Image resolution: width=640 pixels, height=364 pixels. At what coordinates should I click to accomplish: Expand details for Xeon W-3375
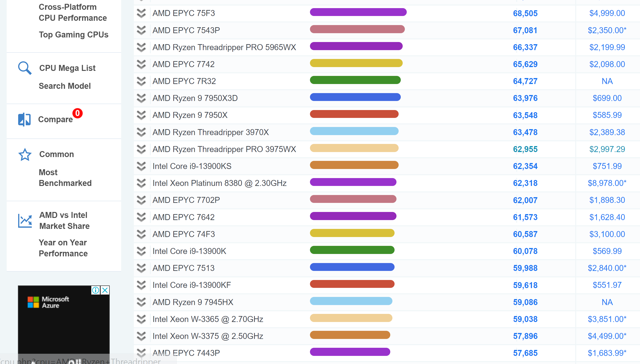tap(141, 336)
